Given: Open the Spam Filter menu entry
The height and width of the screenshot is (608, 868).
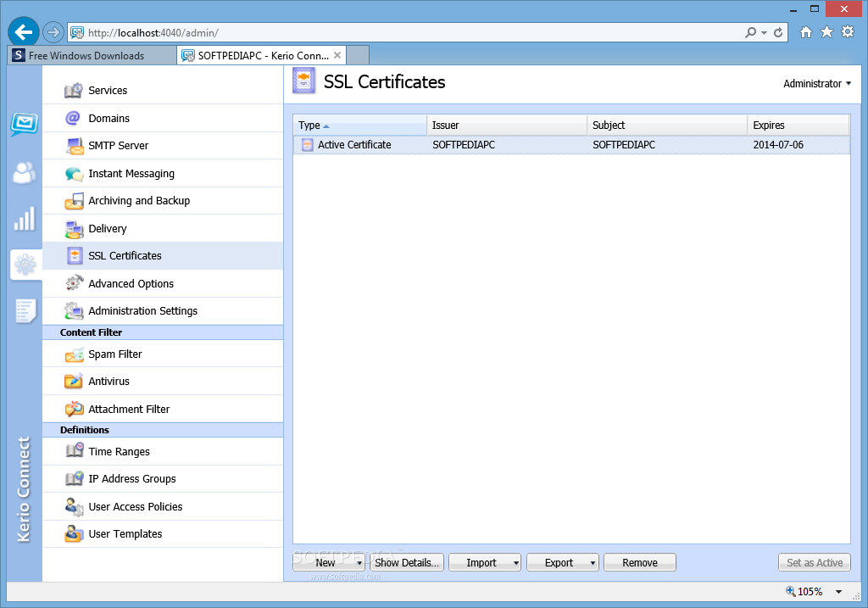Looking at the screenshot, I should pos(163,354).
